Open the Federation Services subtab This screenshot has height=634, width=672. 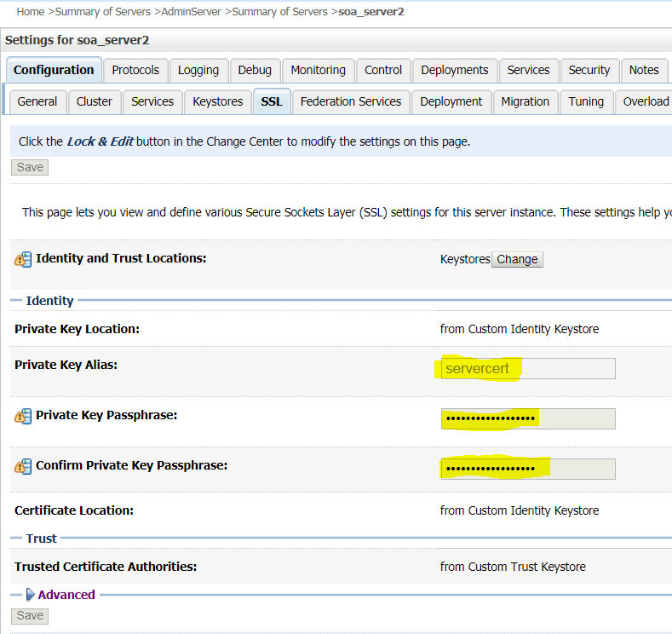(x=351, y=101)
